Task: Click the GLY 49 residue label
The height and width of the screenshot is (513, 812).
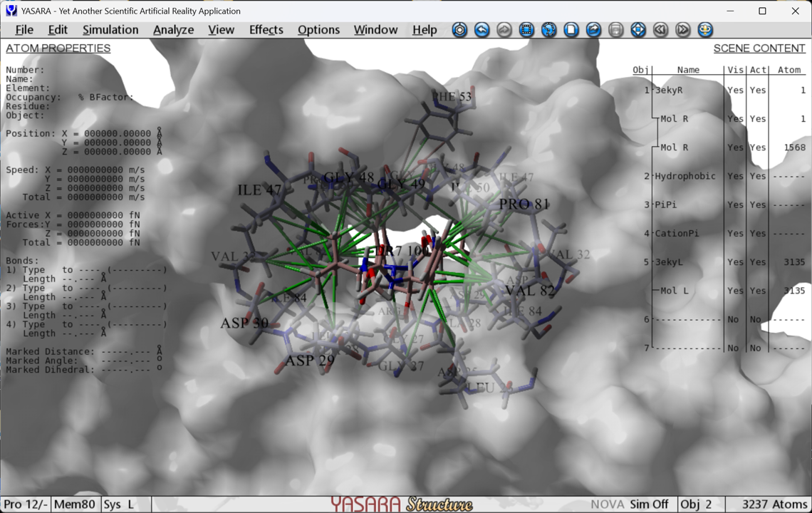Action: [401, 184]
